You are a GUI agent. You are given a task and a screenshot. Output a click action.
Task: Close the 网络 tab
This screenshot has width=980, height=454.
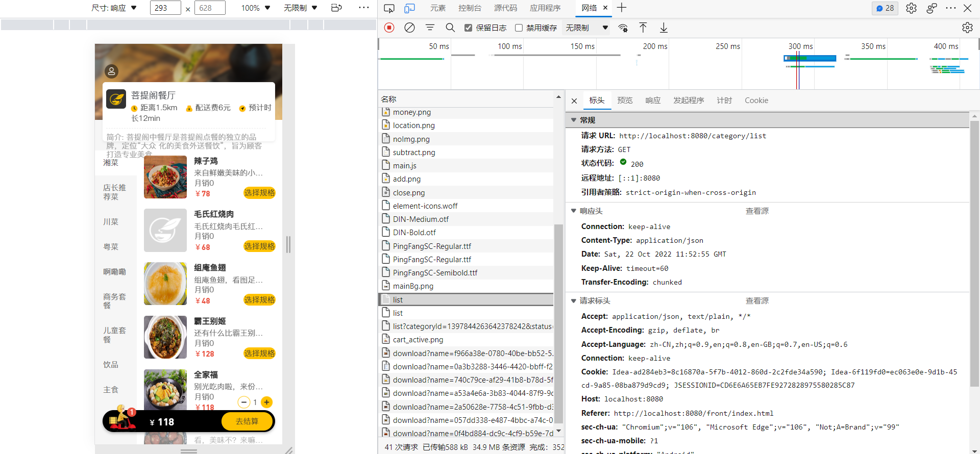point(605,8)
